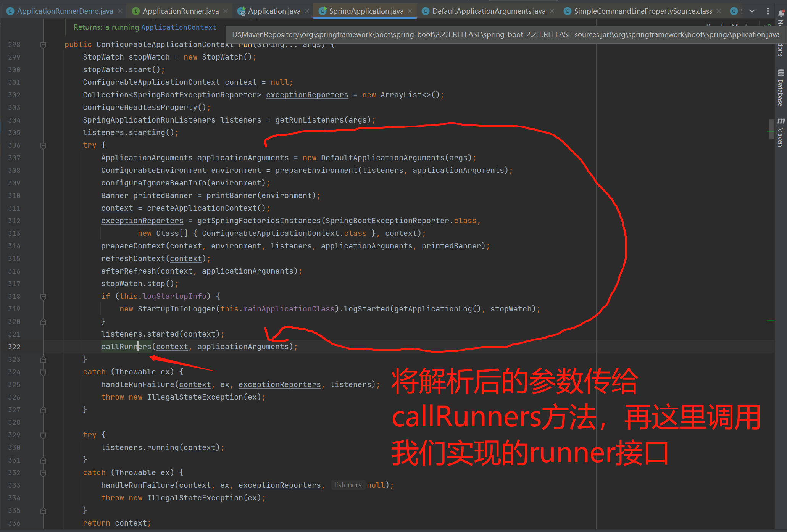
Task: Click 'listeners:' parameter hint on line 333
Action: pos(348,485)
